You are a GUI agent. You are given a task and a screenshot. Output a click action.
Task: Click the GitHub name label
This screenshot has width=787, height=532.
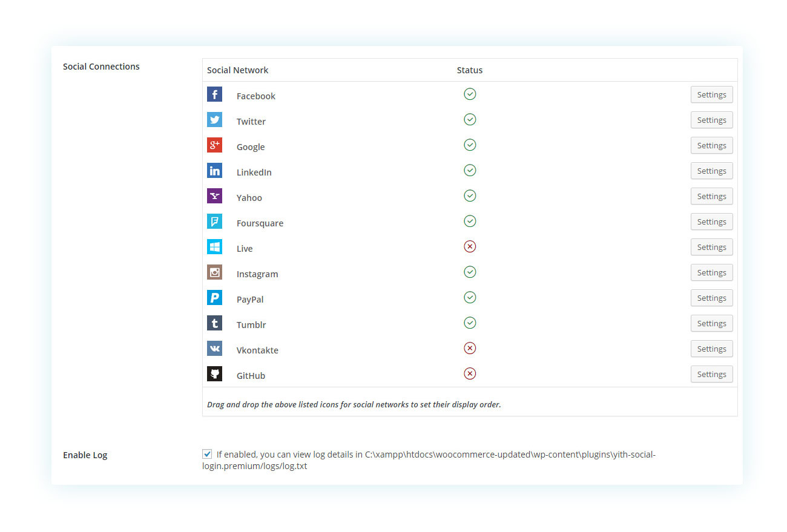point(251,376)
